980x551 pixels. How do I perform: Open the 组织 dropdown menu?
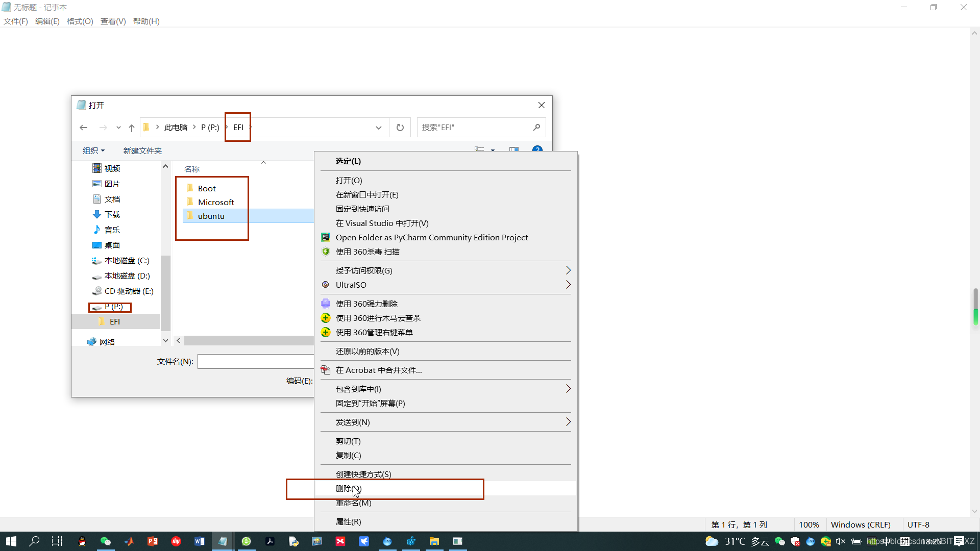click(93, 151)
